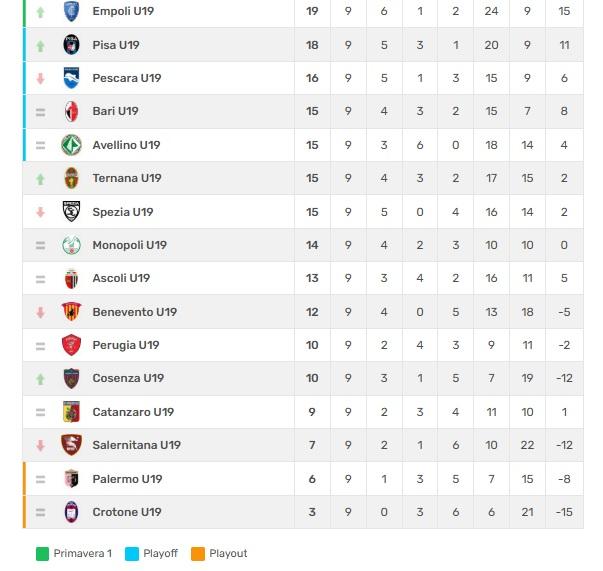
Task: Click the Salernitana U19 maroon crest
Action: tap(72, 445)
